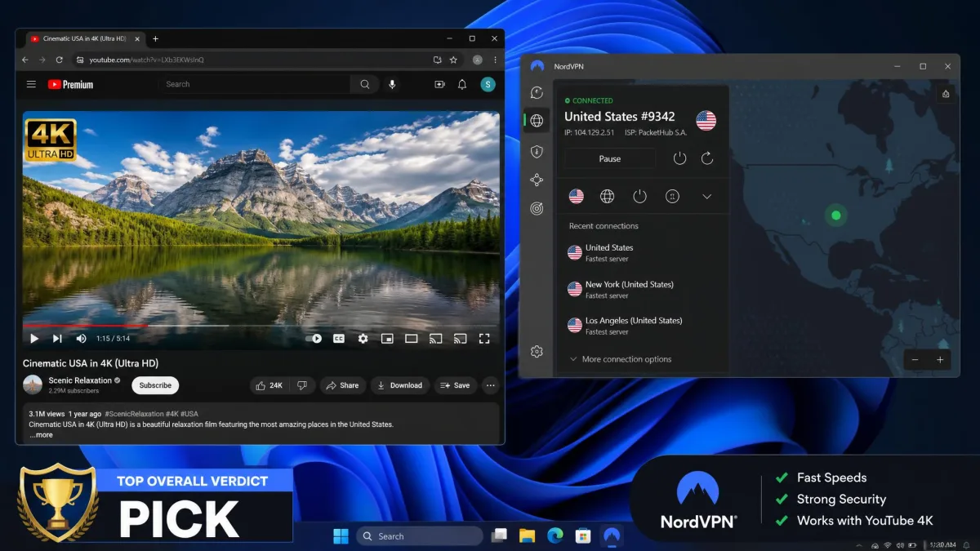Image resolution: width=980 pixels, height=551 pixels.
Task: Switch video to theater mode
Action: 411,338
